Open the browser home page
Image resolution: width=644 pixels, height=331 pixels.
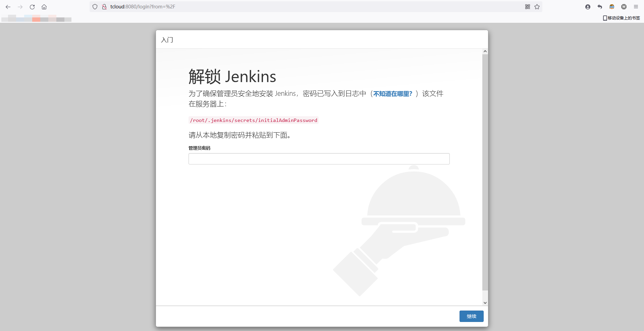[x=44, y=7]
